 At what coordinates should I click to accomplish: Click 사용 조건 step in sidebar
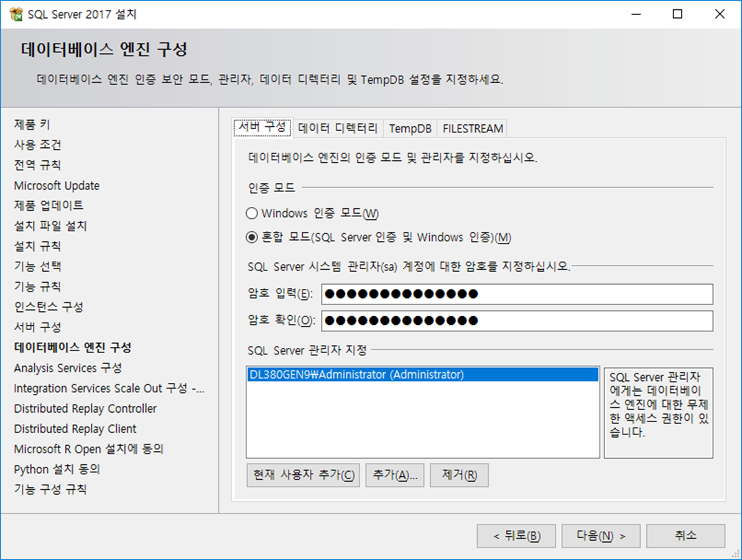coord(37,145)
